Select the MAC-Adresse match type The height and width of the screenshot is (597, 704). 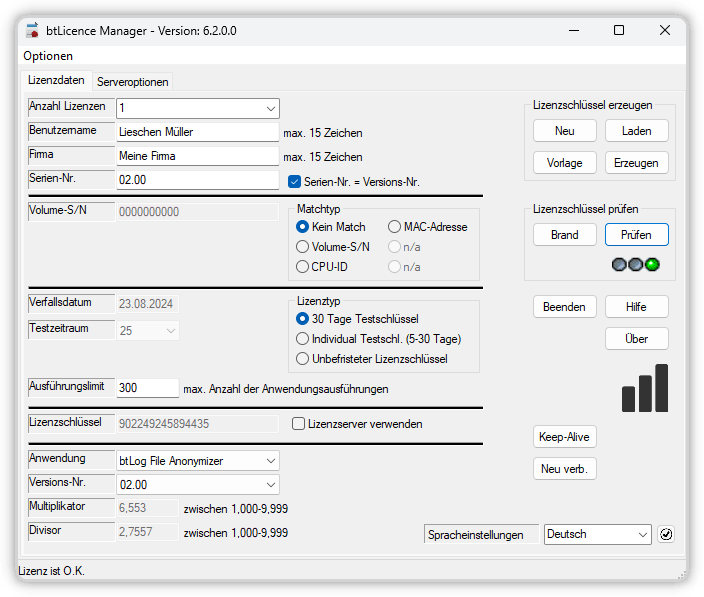[x=394, y=227]
